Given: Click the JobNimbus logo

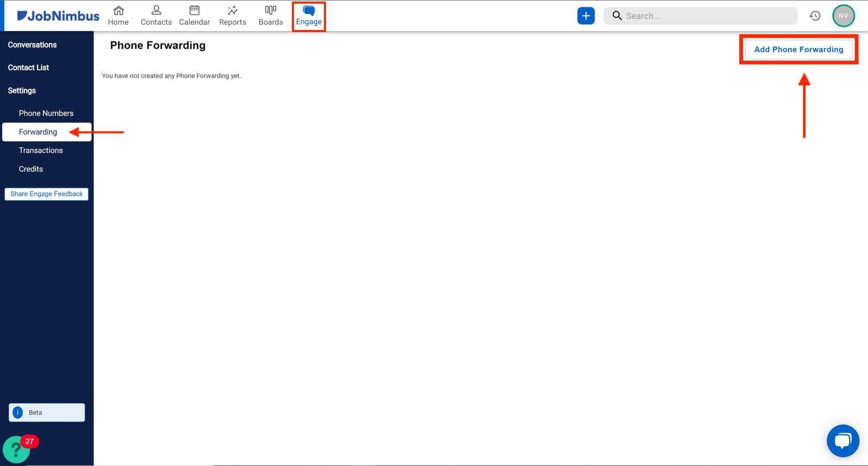Looking at the screenshot, I should coord(58,15).
